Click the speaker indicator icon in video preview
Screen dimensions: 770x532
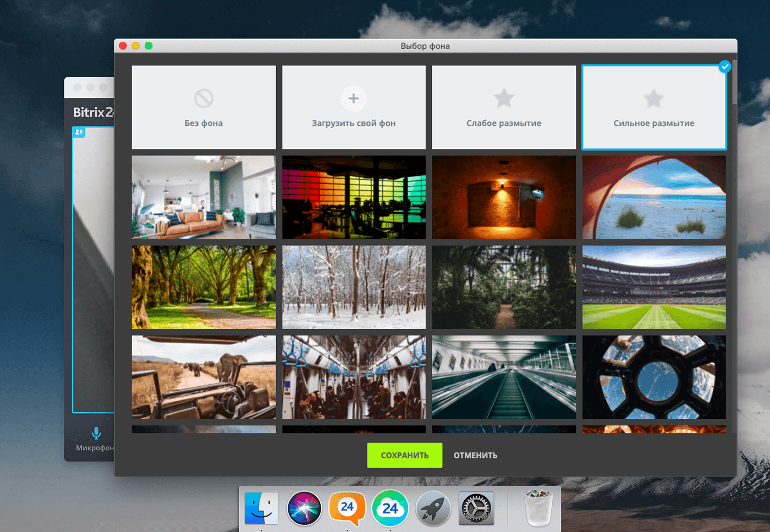click(x=79, y=132)
